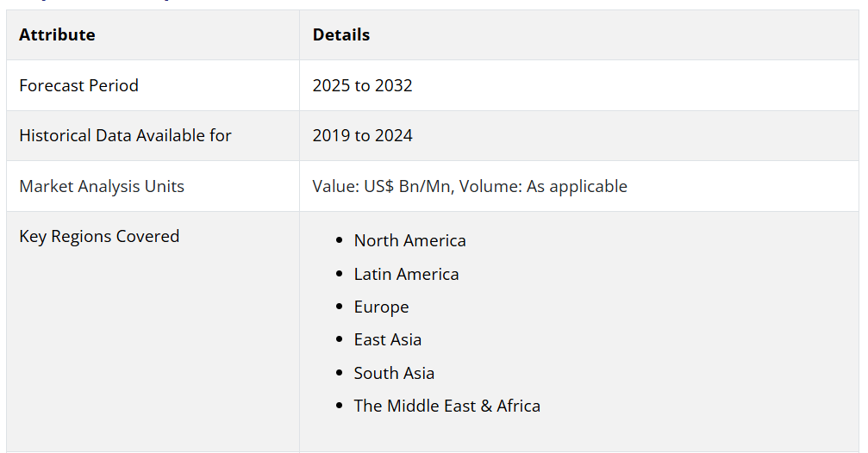Select the Key Regions Covered label
Viewport: 868px width, 453px height.
click(x=99, y=236)
